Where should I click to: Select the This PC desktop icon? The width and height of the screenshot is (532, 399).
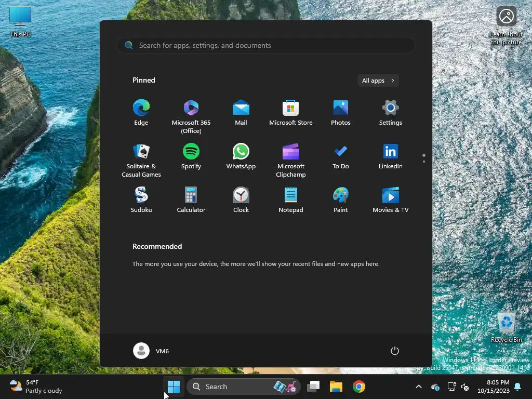(20, 22)
